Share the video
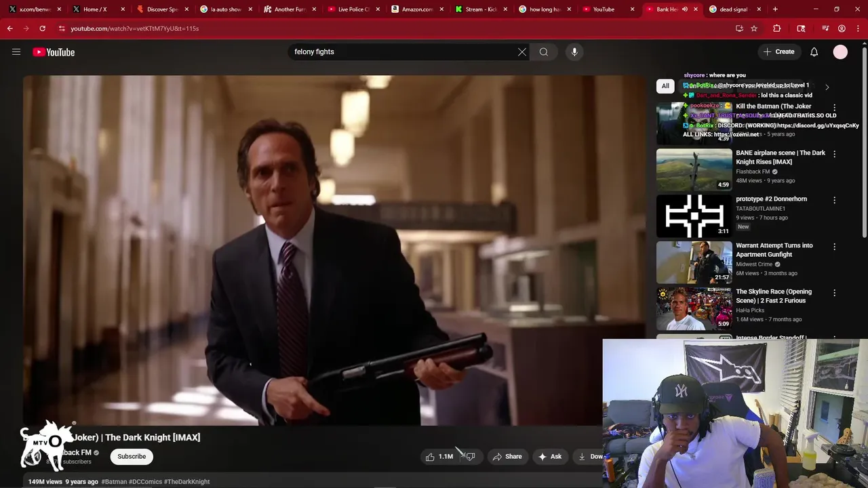Image resolution: width=868 pixels, height=488 pixels. (x=507, y=457)
